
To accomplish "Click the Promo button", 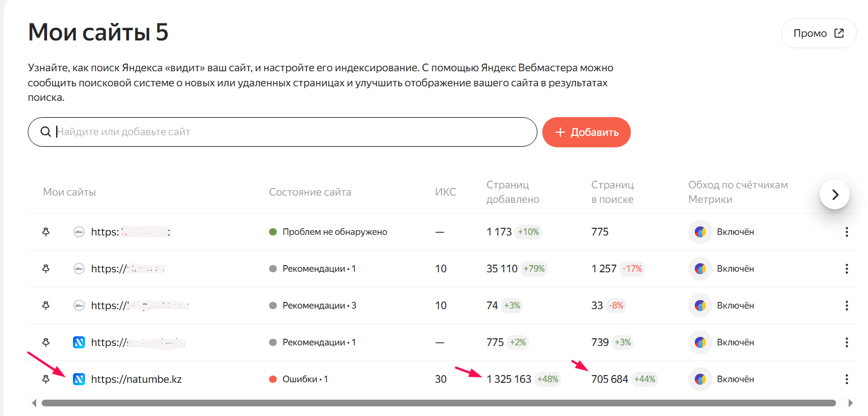I will click(x=819, y=33).
